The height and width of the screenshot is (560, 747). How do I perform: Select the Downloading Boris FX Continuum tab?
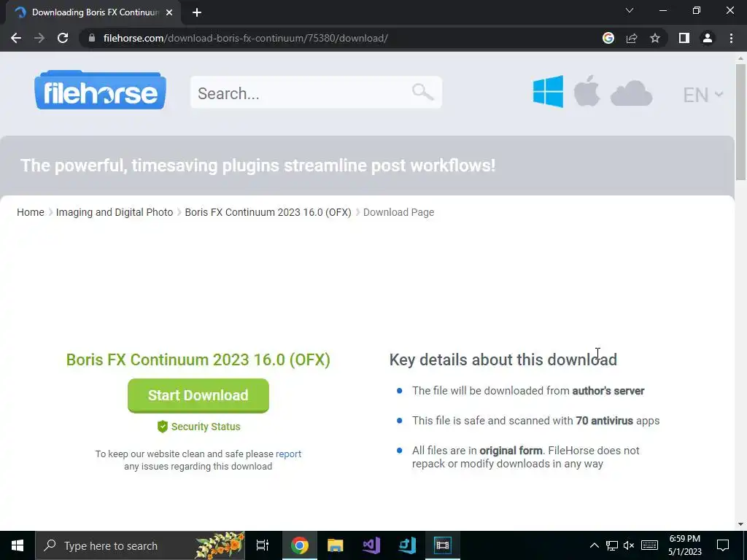pos(93,12)
